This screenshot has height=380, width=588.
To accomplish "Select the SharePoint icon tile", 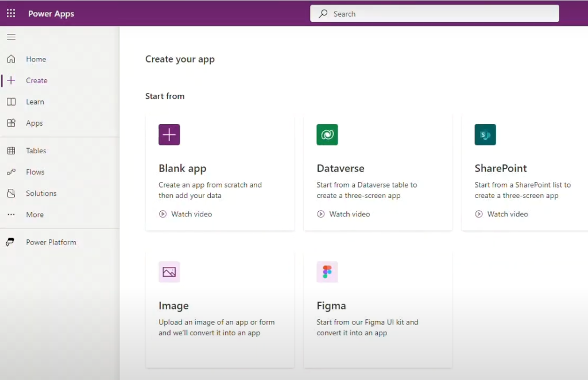I will [x=485, y=134].
